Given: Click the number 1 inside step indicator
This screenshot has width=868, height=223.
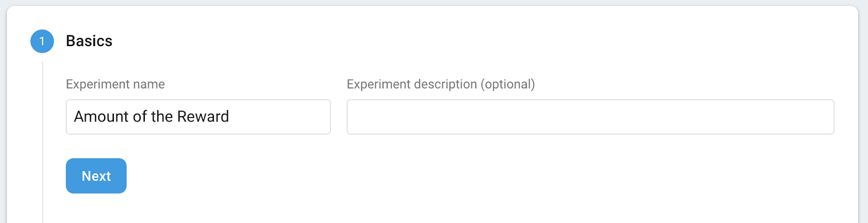Looking at the screenshot, I should 42,41.
